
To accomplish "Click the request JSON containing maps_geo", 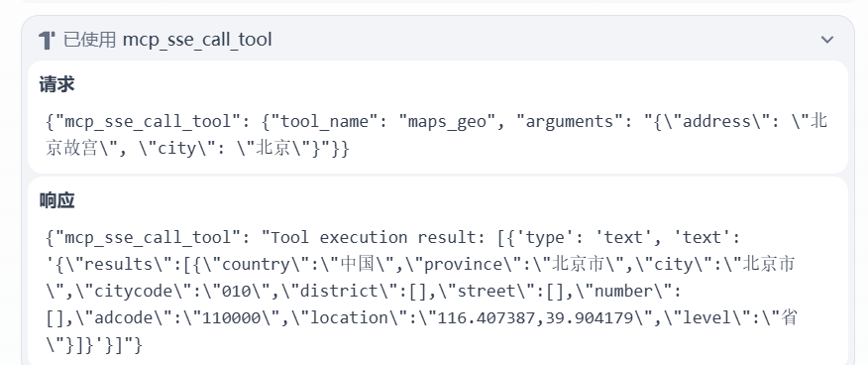I will pyautogui.click(x=437, y=135).
